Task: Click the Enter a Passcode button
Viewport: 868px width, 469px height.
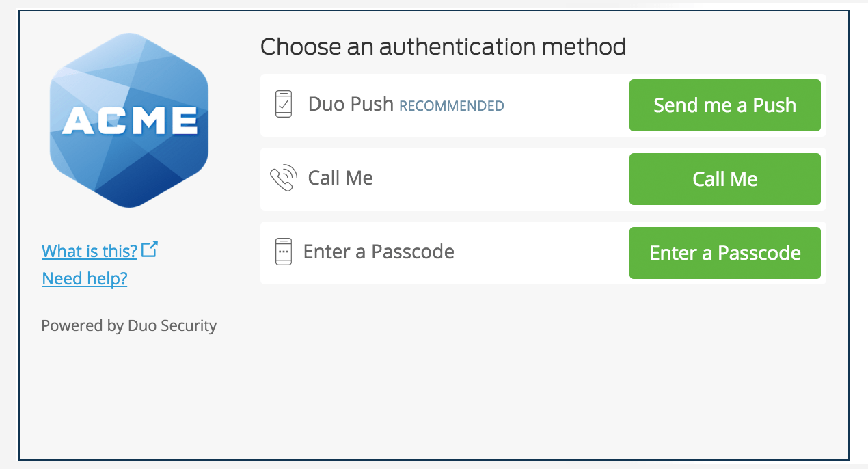Action: (x=724, y=252)
